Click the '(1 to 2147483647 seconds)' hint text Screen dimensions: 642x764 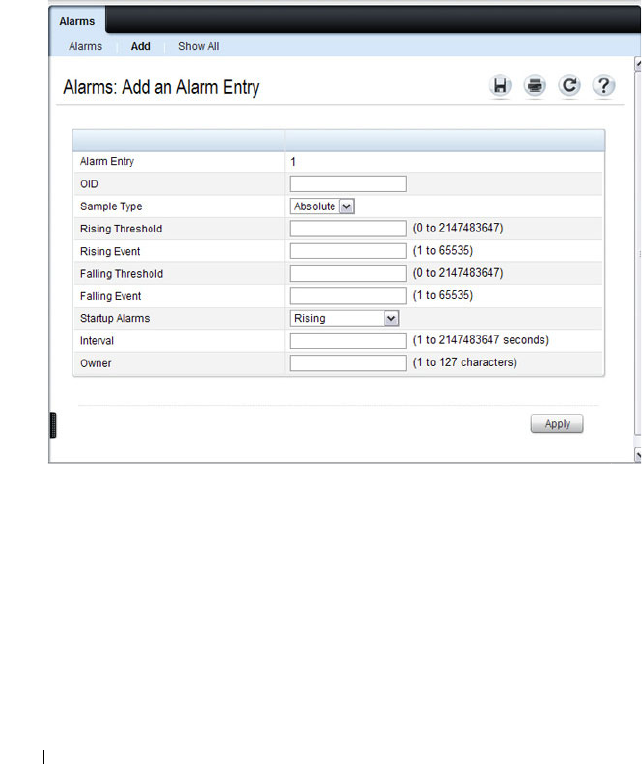click(x=481, y=340)
